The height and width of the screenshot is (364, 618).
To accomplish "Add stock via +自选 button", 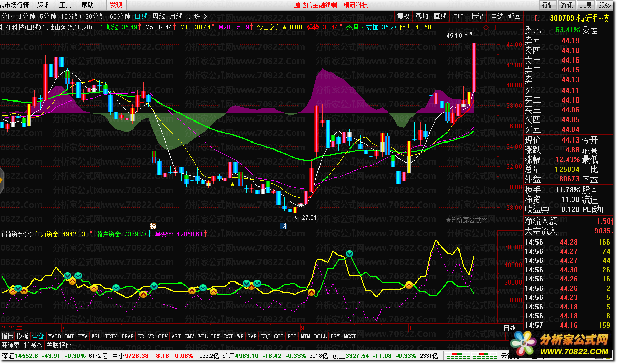I will pyautogui.click(x=495, y=16).
